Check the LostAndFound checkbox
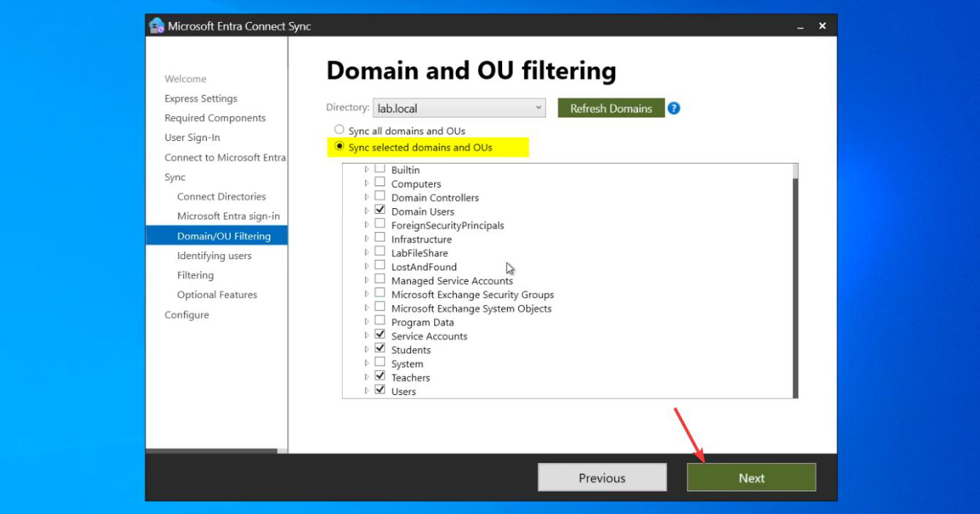This screenshot has height=514, width=980. coord(379,266)
